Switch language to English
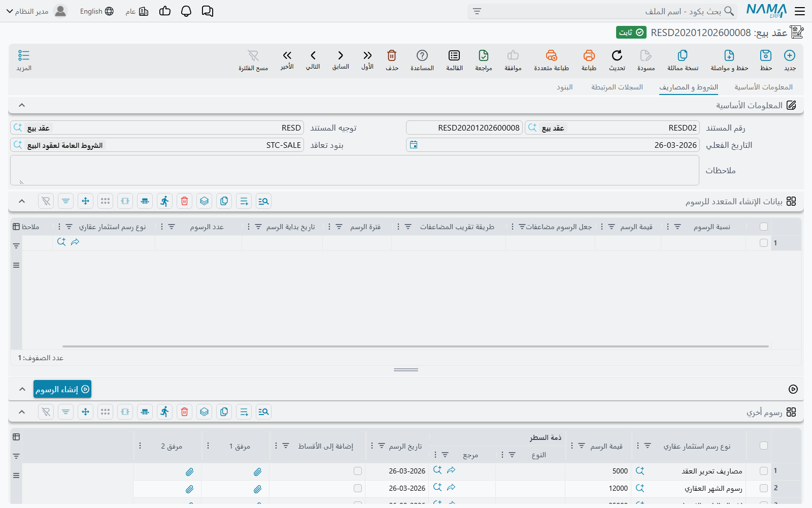This screenshot has height=508, width=812. coord(96,11)
